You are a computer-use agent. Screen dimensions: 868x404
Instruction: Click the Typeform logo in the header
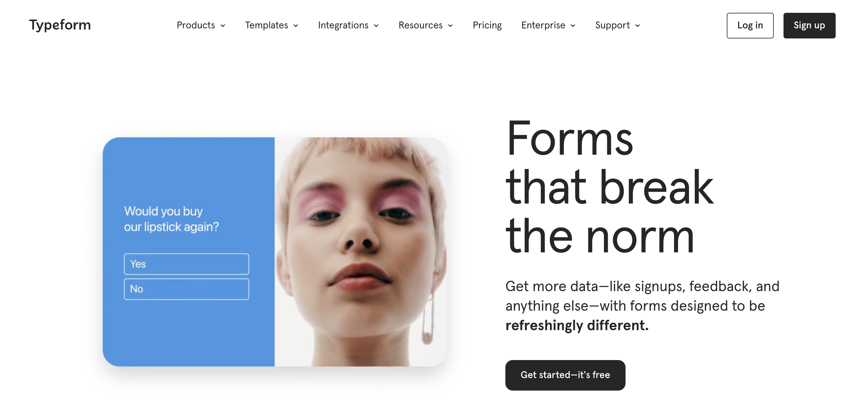point(60,24)
